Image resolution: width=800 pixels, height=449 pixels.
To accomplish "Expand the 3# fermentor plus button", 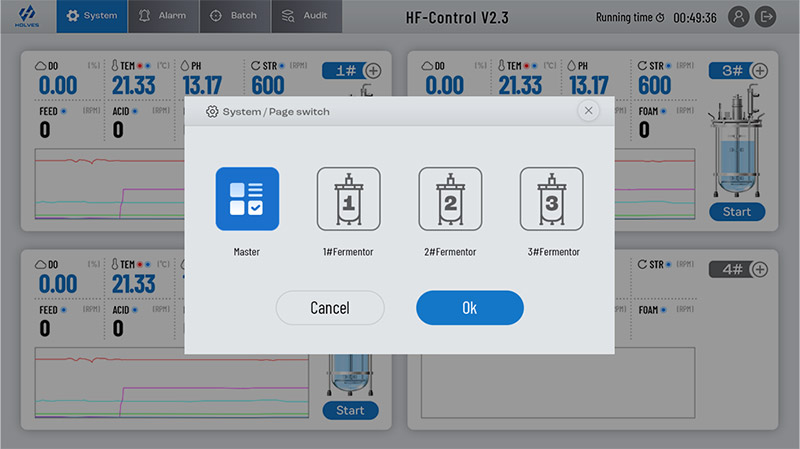I will pos(759,70).
